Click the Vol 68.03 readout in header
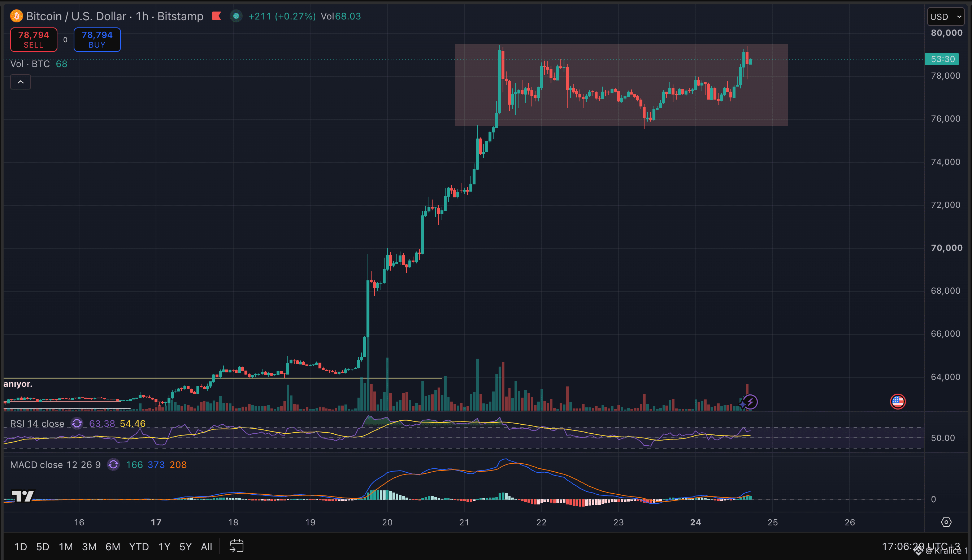This screenshot has width=972, height=560. (341, 16)
